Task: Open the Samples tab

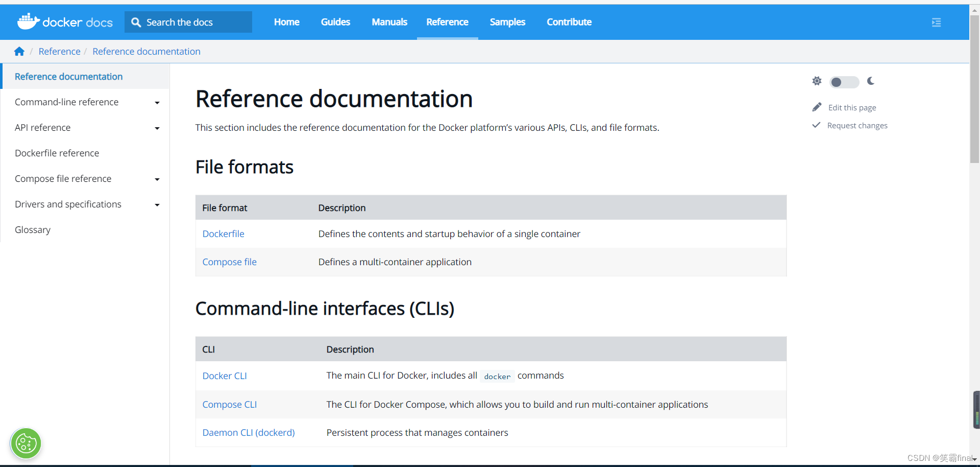Action: click(507, 22)
